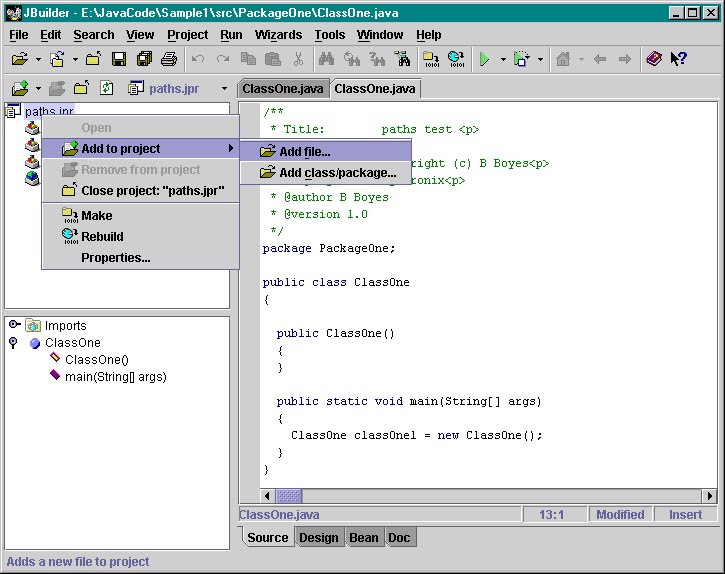Open the Wizards menu
Screen dimensions: 725x574
click(x=278, y=34)
